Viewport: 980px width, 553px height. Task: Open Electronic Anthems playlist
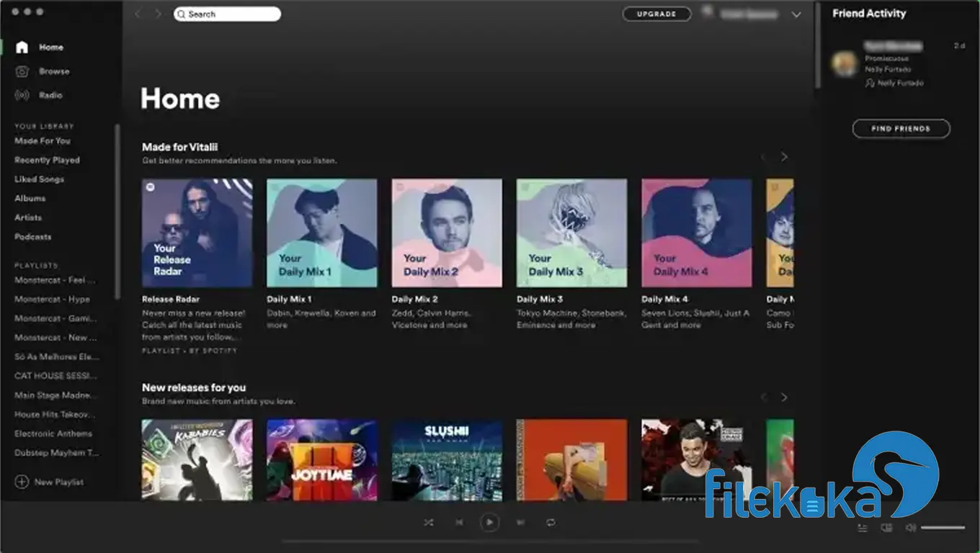(53, 433)
